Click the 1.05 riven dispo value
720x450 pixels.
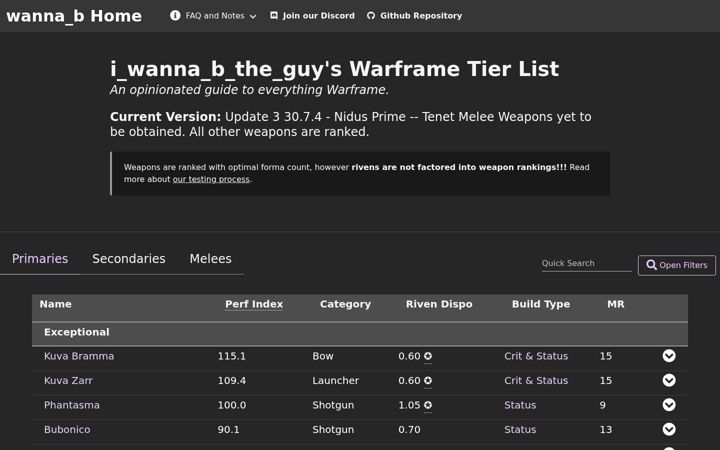(x=409, y=405)
